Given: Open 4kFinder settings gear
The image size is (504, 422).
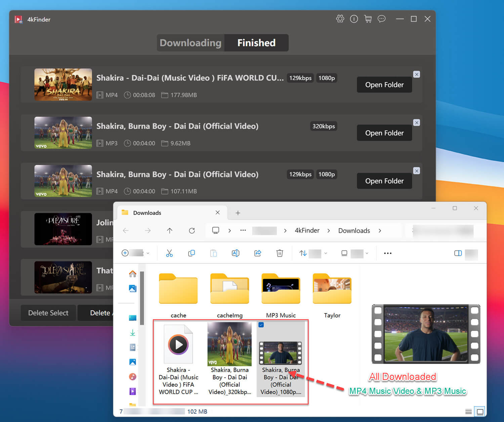Looking at the screenshot, I should click(340, 19).
